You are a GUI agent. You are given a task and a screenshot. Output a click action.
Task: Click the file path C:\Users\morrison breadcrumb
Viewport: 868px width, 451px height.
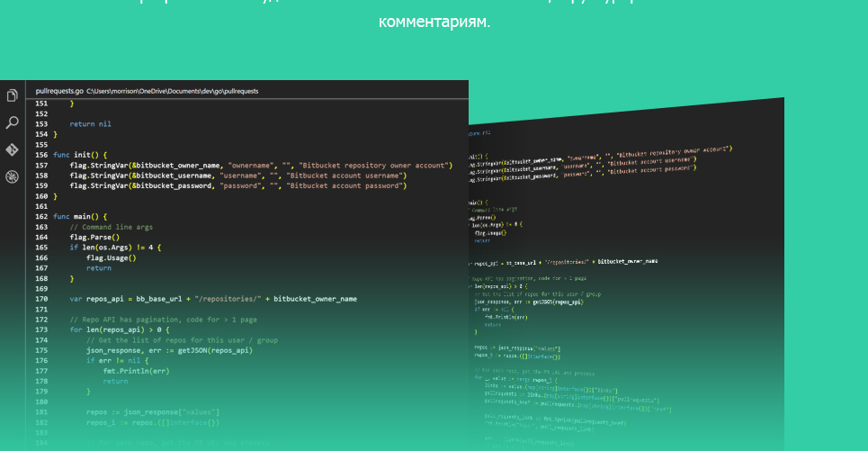[172, 92]
